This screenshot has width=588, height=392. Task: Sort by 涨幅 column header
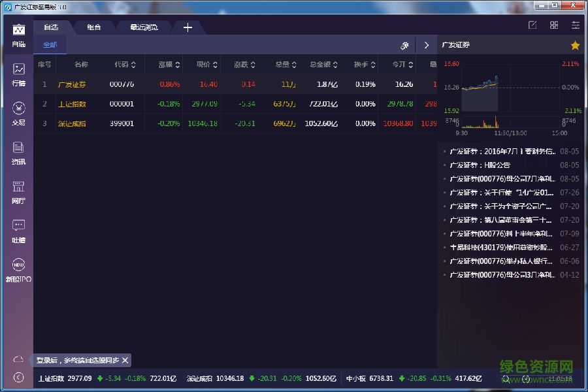click(169, 65)
